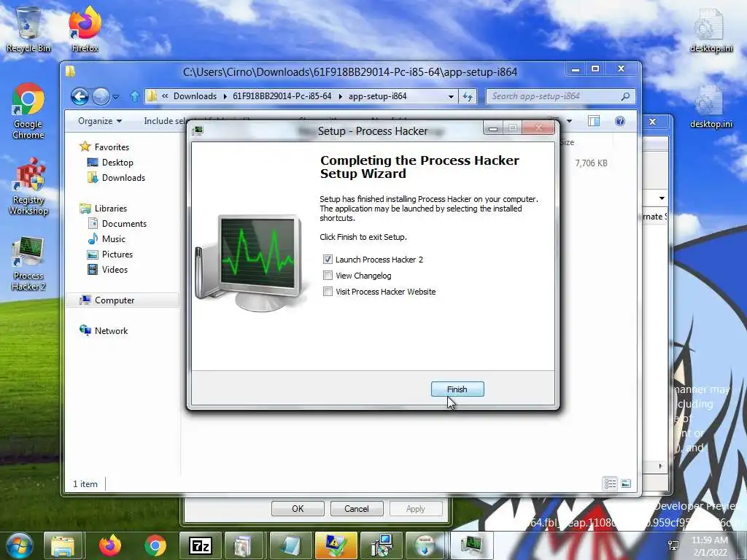Open 7-Zip from the taskbar
Image resolution: width=747 pixels, height=560 pixels.
(200, 545)
